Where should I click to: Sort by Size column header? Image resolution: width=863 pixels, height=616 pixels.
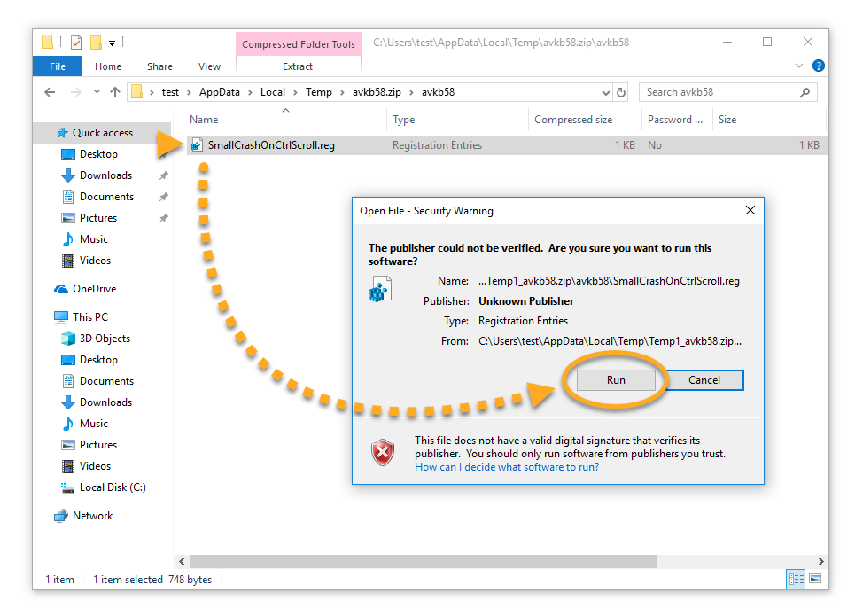coord(770,120)
